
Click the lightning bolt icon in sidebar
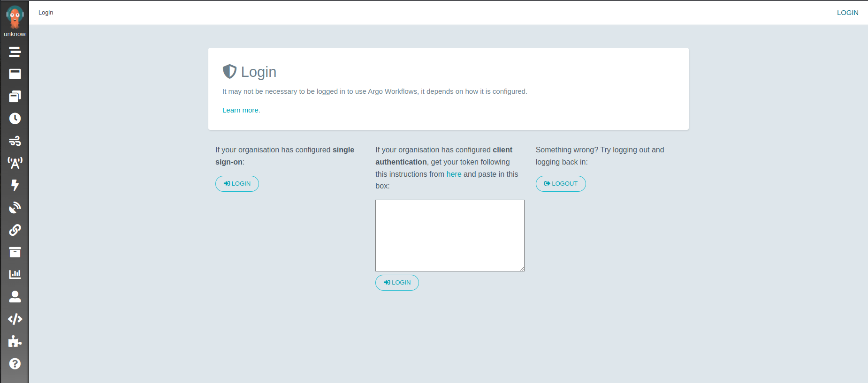[15, 185]
